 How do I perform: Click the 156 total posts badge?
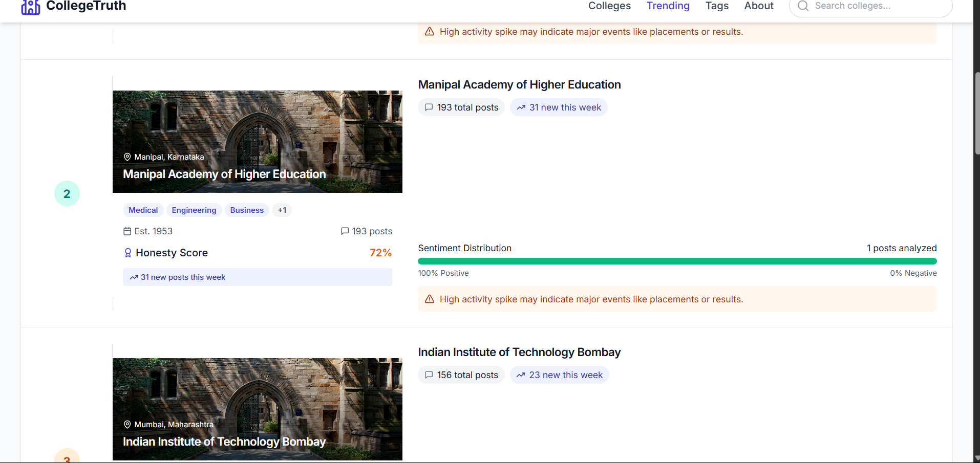pyautogui.click(x=461, y=375)
